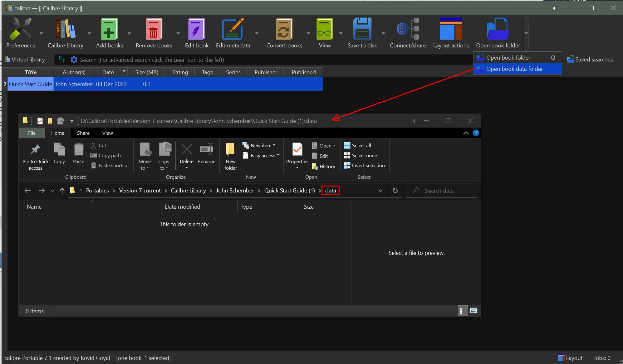Click the Search data input field
The height and width of the screenshot is (364, 623).
pos(446,191)
